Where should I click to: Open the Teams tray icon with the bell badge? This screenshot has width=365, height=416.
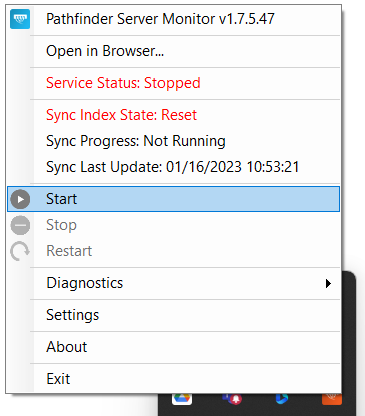click(232, 398)
